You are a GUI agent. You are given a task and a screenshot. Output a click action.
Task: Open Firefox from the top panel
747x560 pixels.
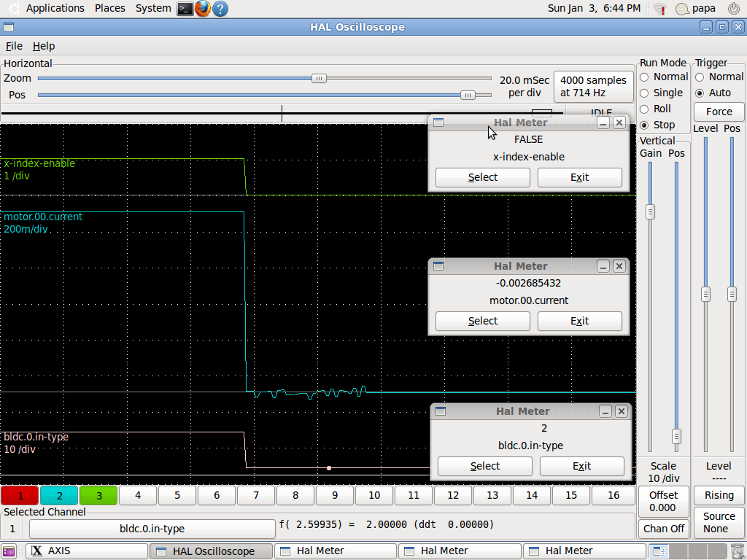[x=203, y=9]
